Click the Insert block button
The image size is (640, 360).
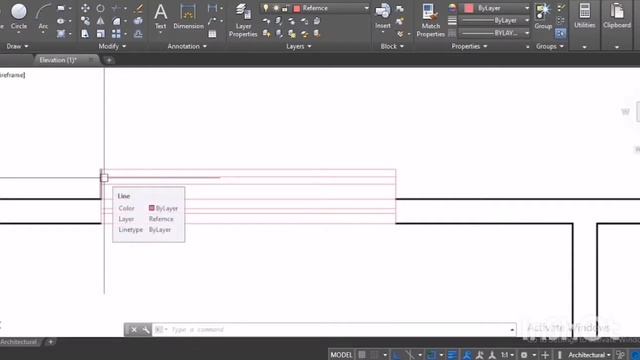coord(382,16)
